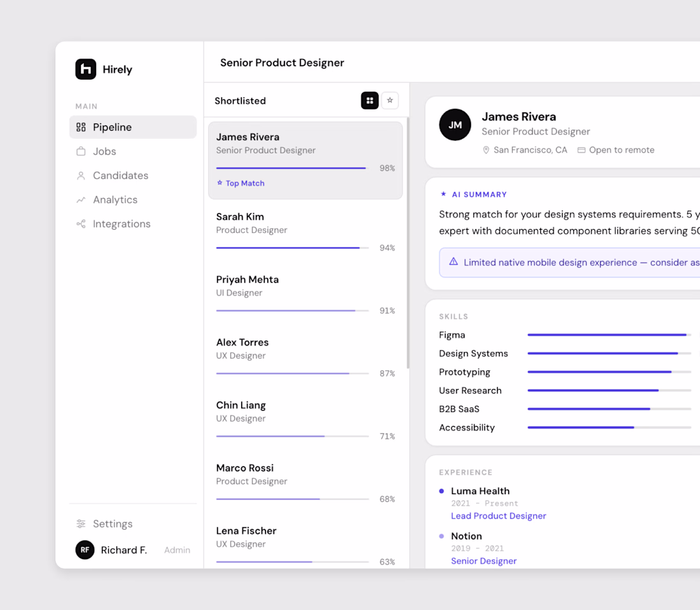
Task: Click the Senior Product Designer page title
Action: (282, 62)
